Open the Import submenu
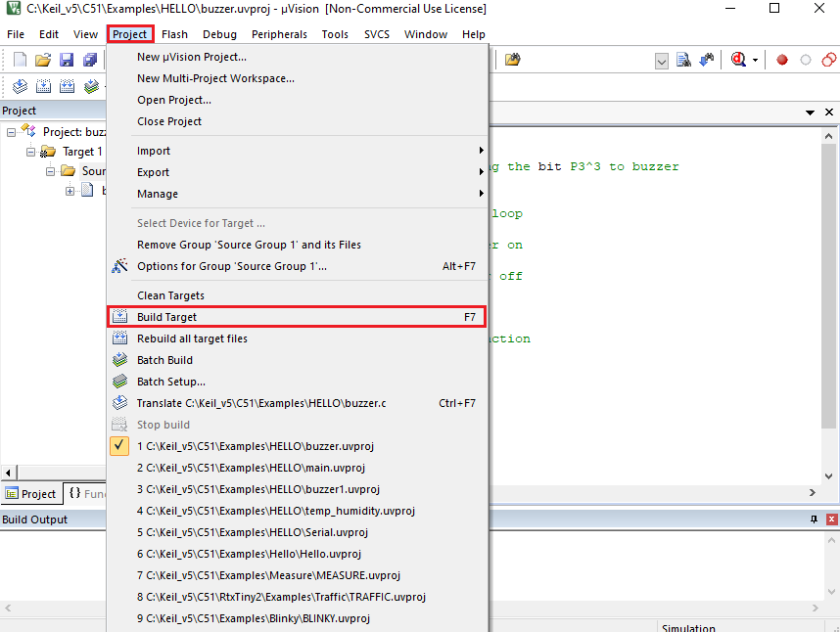 pos(298,151)
